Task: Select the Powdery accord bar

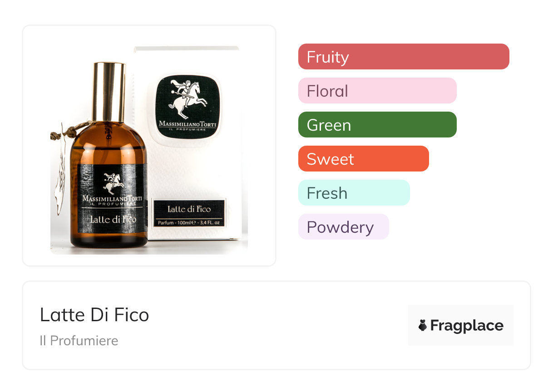Action: pos(344,227)
